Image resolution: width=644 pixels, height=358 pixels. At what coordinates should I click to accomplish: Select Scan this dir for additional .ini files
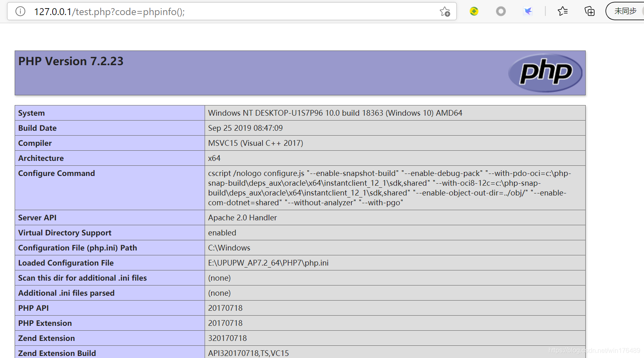[x=82, y=278]
